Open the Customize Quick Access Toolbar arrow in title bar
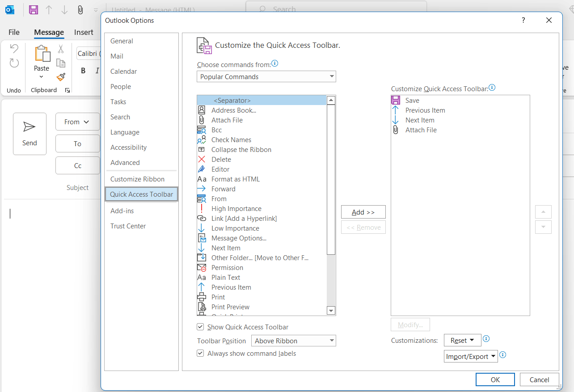Image resolution: width=574 pixels, height=392 pixels. 96,10
